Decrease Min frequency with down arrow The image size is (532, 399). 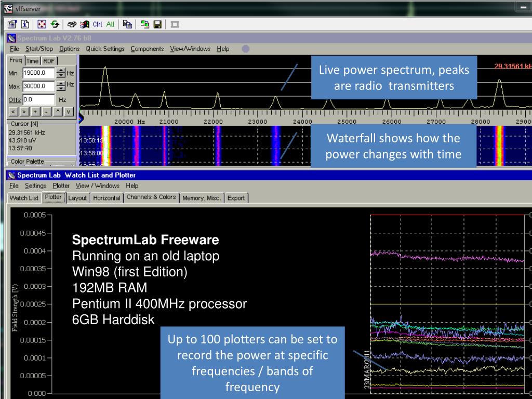coord(61,75)
